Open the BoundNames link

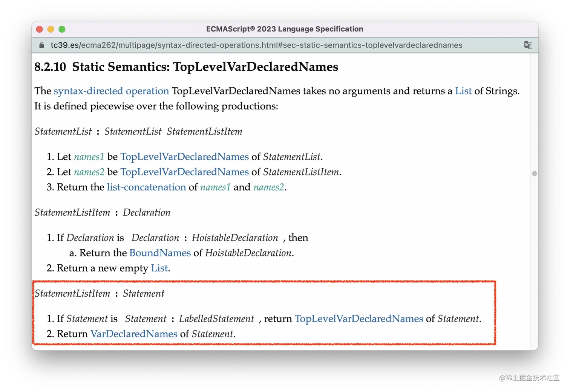(160, 253)
